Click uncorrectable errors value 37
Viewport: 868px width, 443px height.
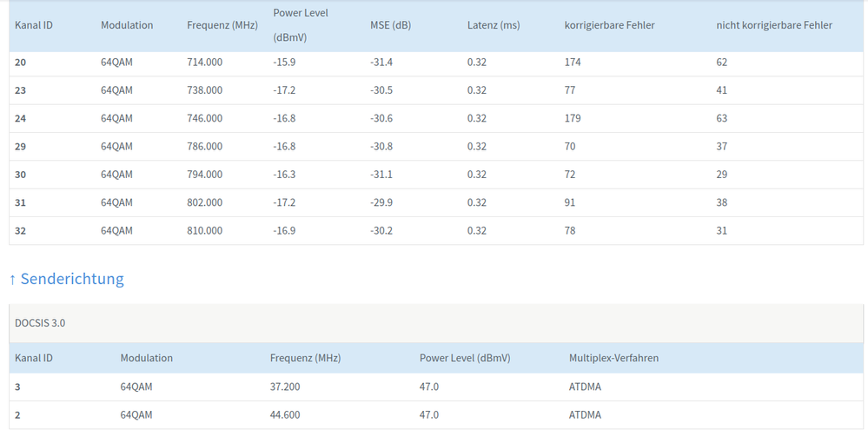coord(721,147)
